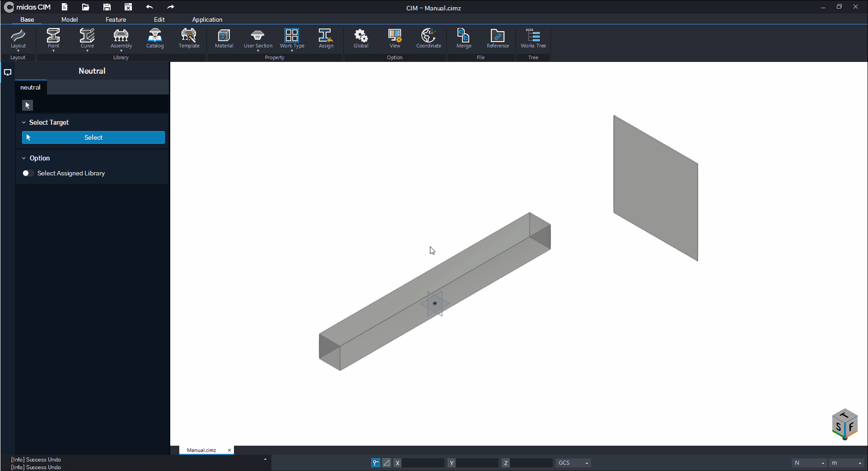Open the GCS coordinate system dropdown
This screenshot has height=471, width=868.
click(x=573, y=462)
